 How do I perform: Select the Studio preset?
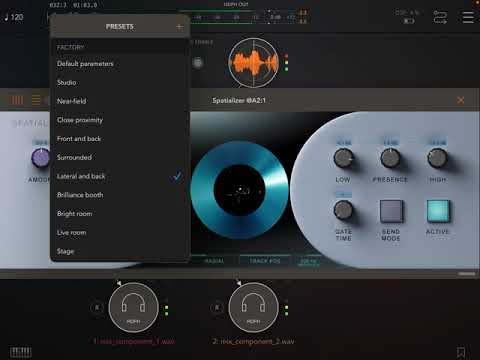point(120,82)
